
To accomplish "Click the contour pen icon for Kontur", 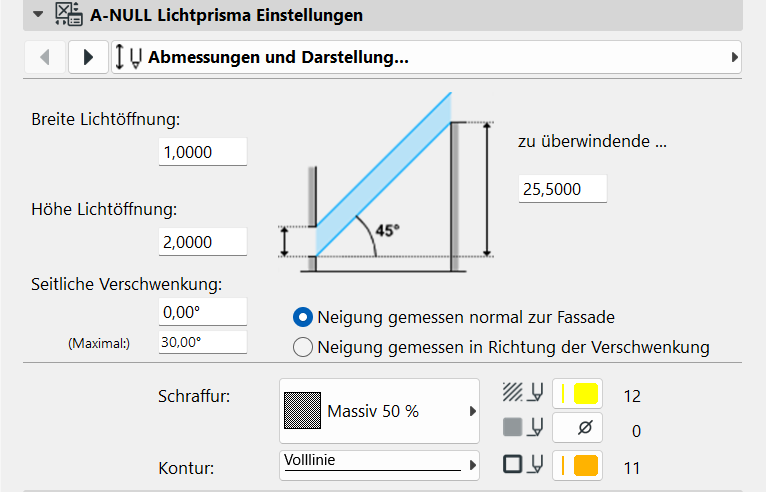I will click(521, 466).
